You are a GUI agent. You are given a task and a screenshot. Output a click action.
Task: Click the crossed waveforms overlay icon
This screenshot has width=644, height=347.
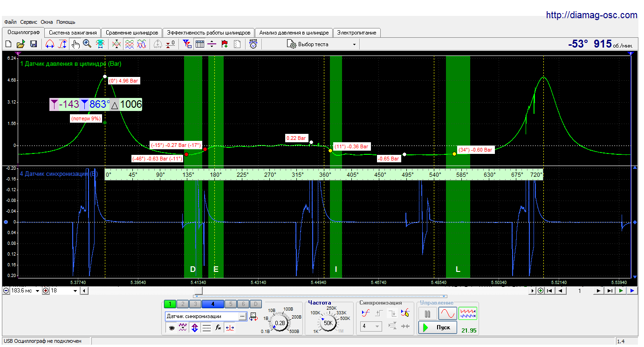(116, 44)
